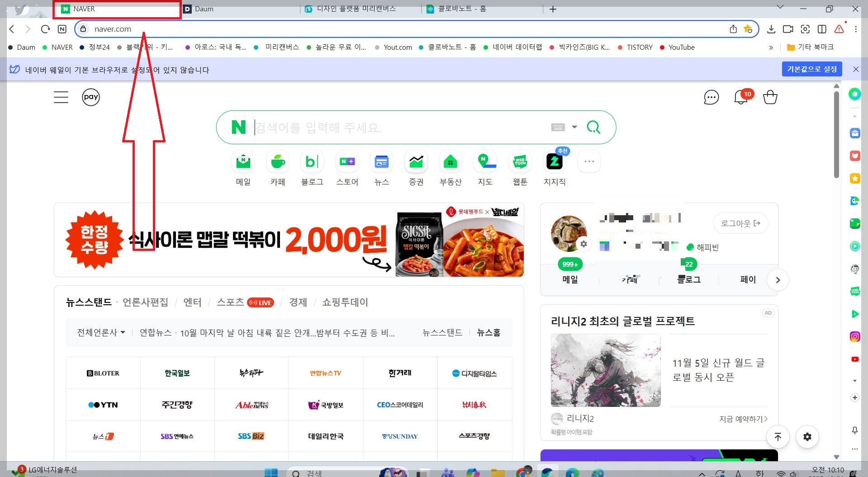
Task: Open the 치지직 streaming icon
Action: (x=554, y=161)
